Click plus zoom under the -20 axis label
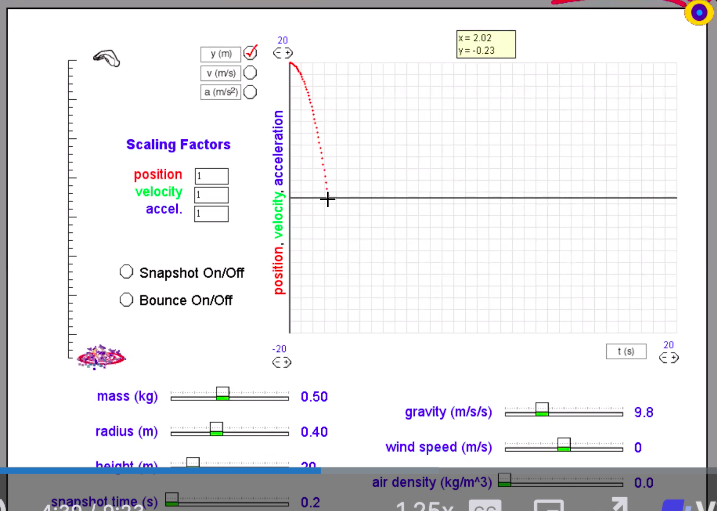The height and width of the screenshot is (511, 717). coord(286,362)
